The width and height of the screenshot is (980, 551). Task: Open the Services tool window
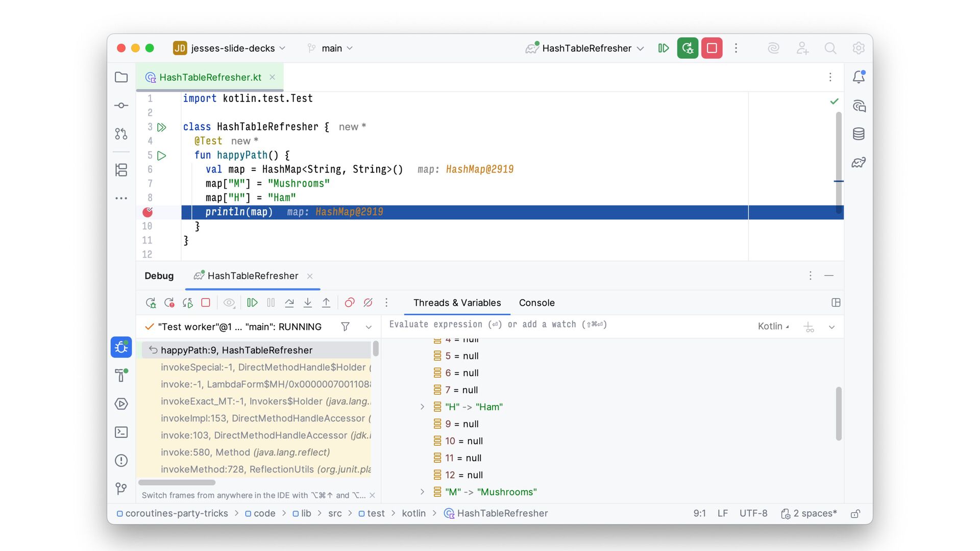click(x=121, y=404)
